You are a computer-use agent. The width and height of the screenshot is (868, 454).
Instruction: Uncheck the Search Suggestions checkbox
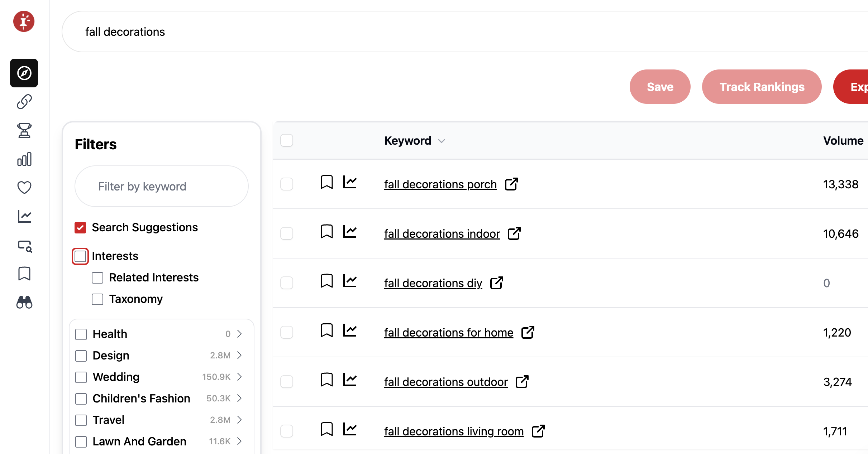(80, 227)
